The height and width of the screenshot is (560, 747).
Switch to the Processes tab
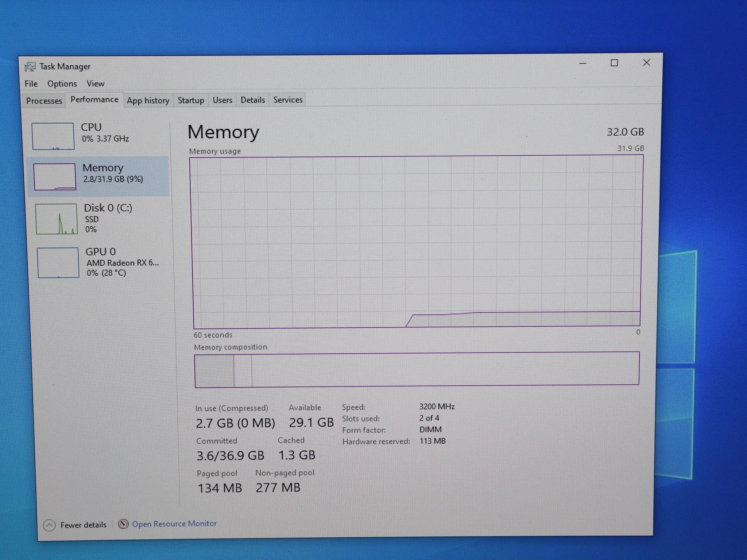(44, 101)
